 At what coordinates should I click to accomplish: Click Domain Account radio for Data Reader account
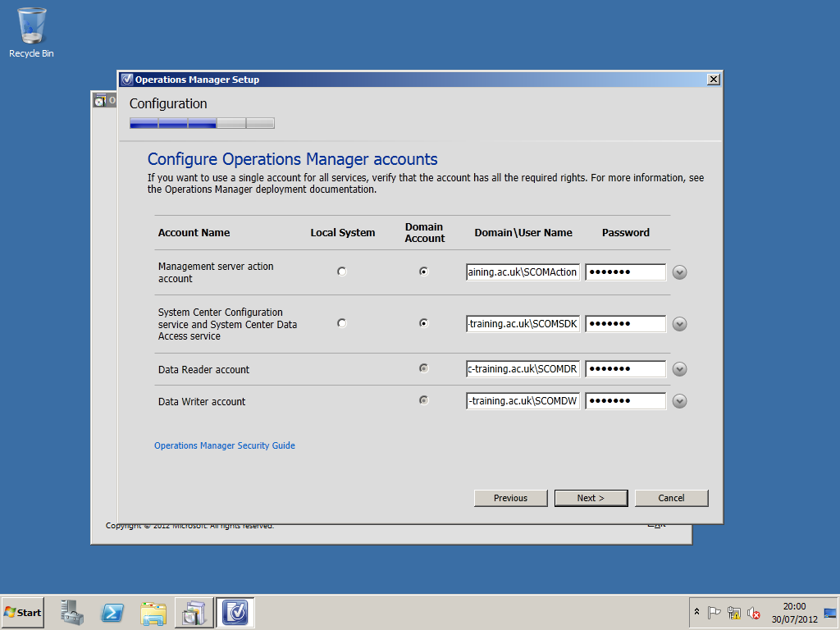(x=424, y=368)
